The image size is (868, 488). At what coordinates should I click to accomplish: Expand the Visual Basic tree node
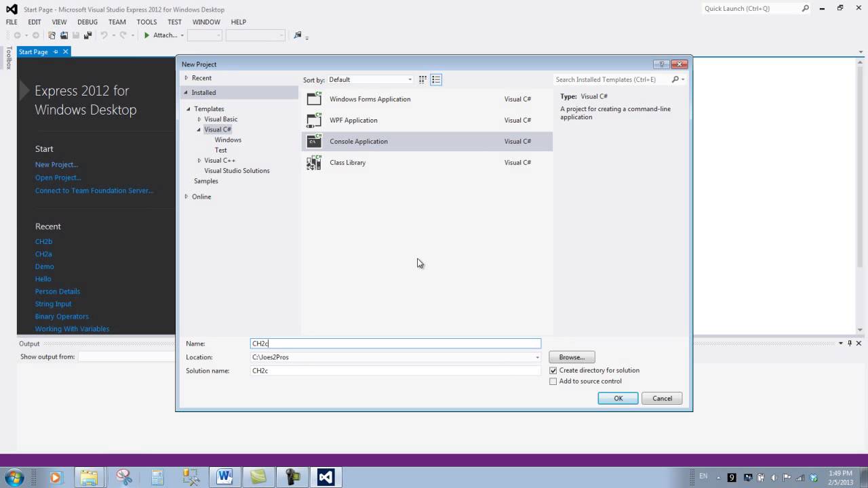coord(199,119)
